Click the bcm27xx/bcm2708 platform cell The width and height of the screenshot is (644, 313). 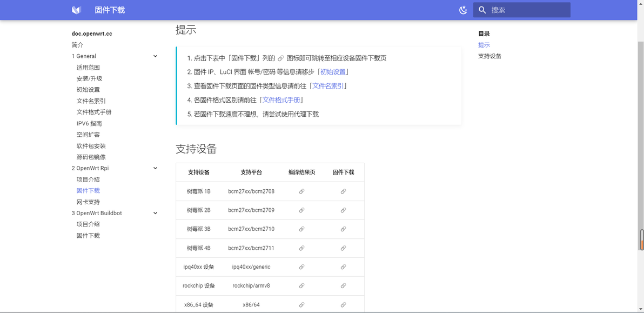[251, 191]
